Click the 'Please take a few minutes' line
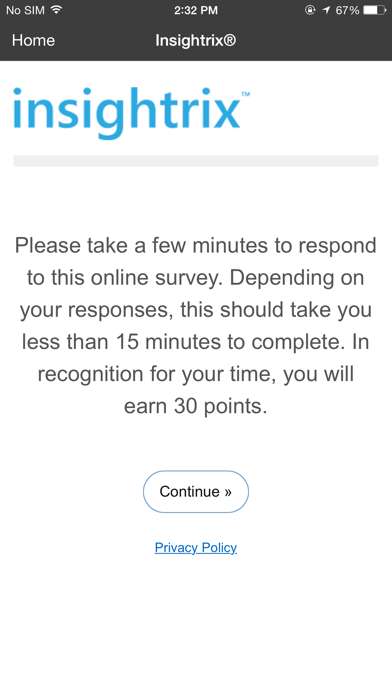 [196, 245]
